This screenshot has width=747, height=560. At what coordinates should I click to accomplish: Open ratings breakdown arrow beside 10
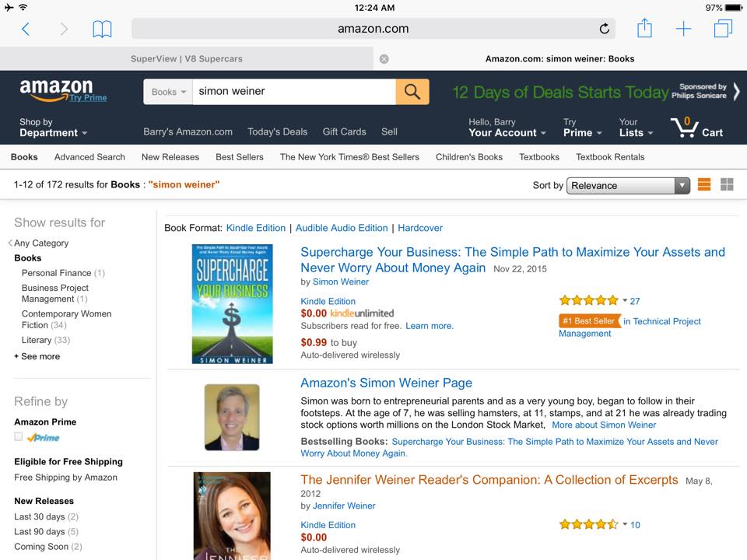(625, 524)
